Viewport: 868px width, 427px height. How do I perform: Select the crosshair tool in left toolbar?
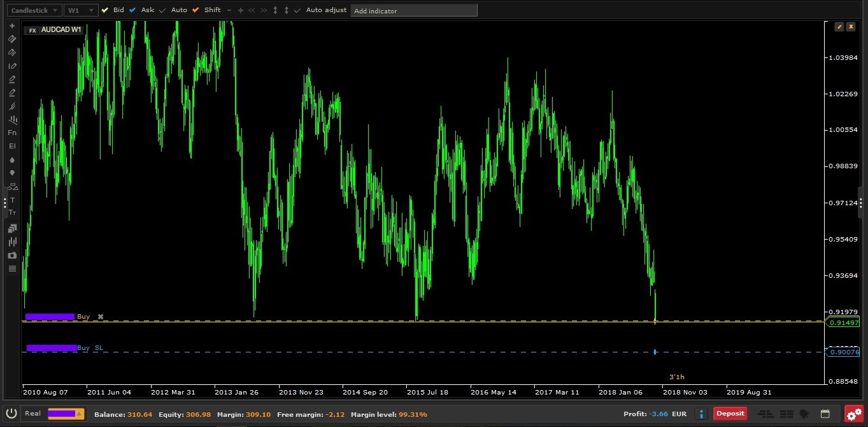(12, 26)
